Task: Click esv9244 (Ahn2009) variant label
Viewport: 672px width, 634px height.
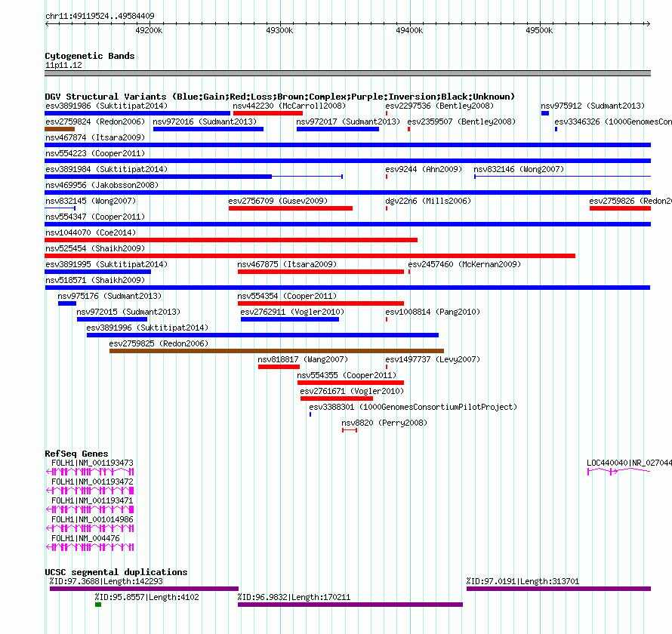Action: (x=424, y=169)
